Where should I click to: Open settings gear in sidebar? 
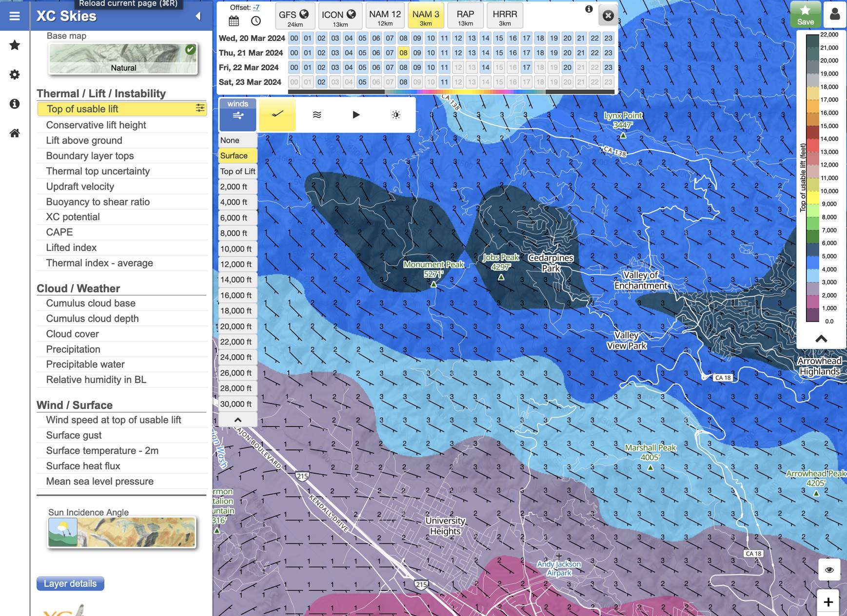15,75
